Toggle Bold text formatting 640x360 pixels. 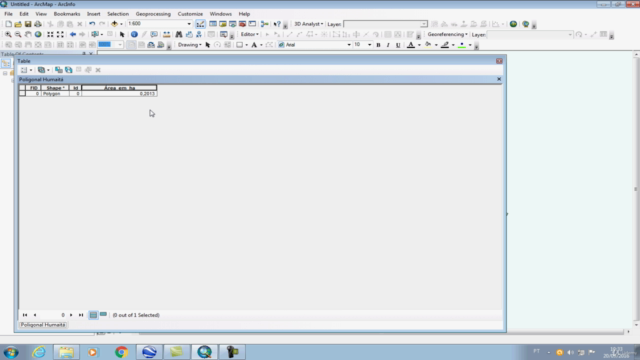click(x=378, y=45)
